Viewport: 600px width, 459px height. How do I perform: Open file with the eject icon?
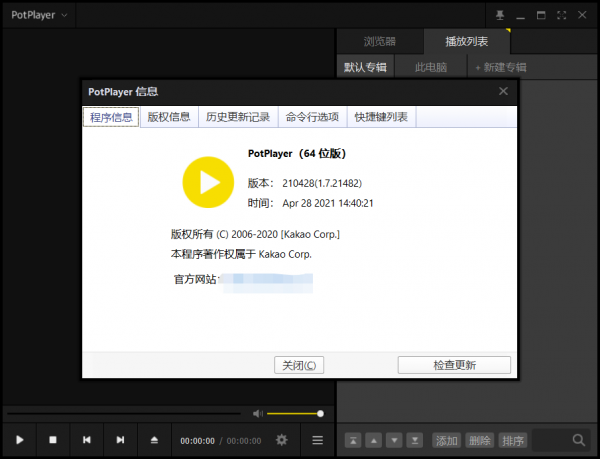[154, 440]
